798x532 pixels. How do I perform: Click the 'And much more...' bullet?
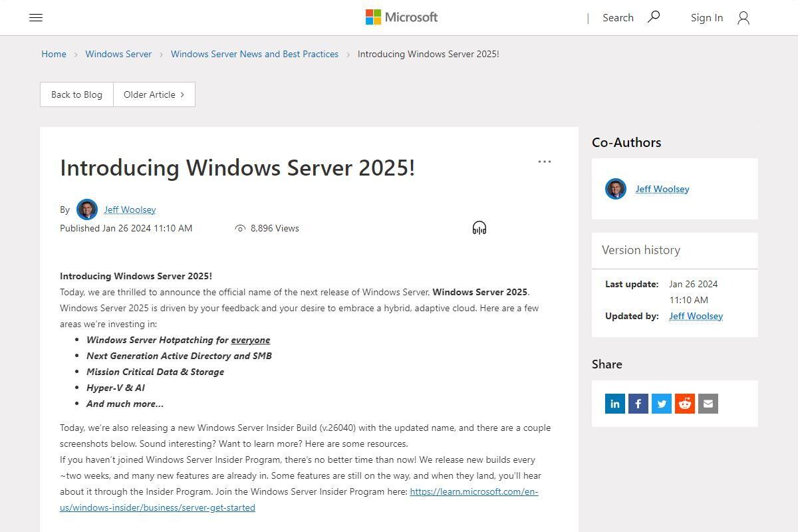[125, 404]
